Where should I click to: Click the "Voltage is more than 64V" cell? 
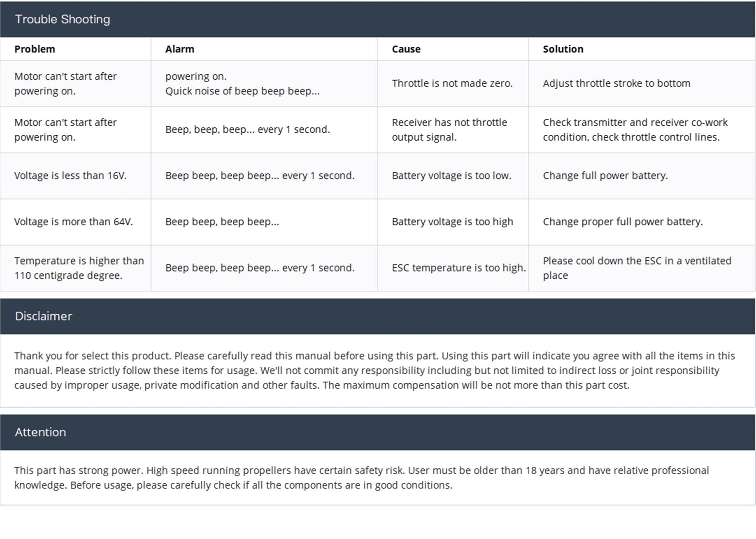[x=73, y=222]
